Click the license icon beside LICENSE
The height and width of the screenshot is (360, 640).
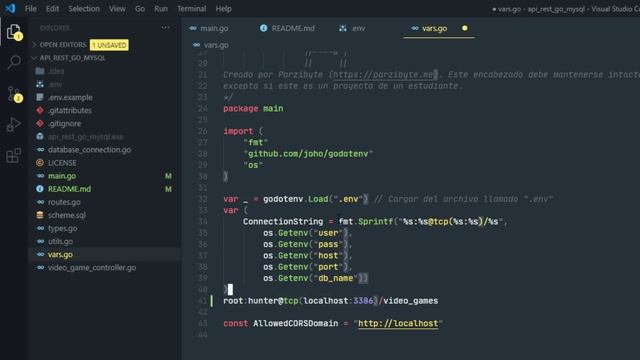(40, 163)
